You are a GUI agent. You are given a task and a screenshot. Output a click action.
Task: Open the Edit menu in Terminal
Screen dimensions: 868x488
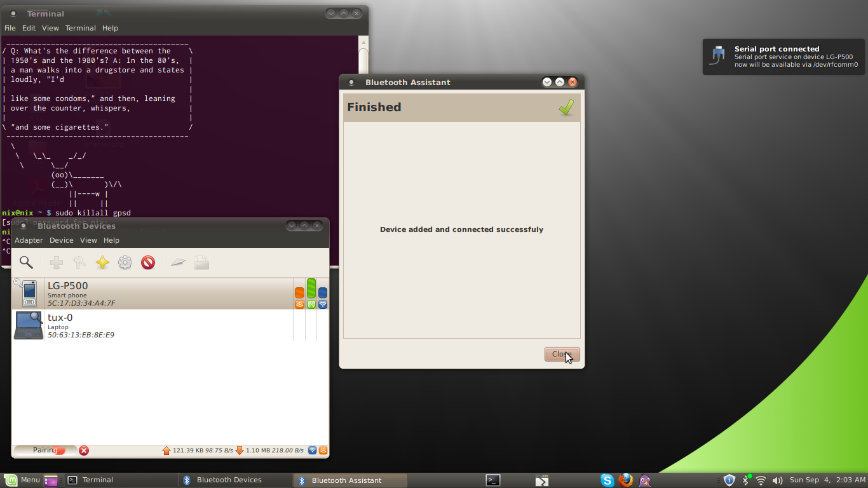click(x=29, y=28)
